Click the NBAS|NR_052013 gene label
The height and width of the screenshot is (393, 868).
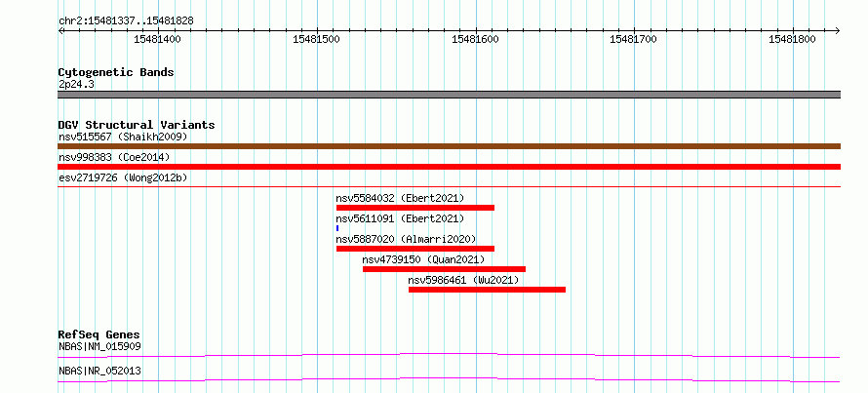tap(99, 371)
